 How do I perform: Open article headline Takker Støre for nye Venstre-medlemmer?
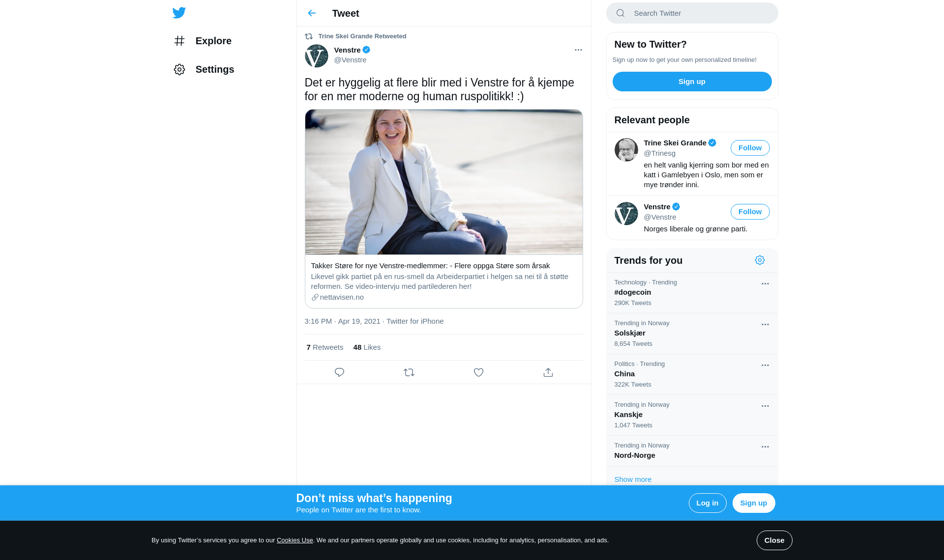coord(430,266)
